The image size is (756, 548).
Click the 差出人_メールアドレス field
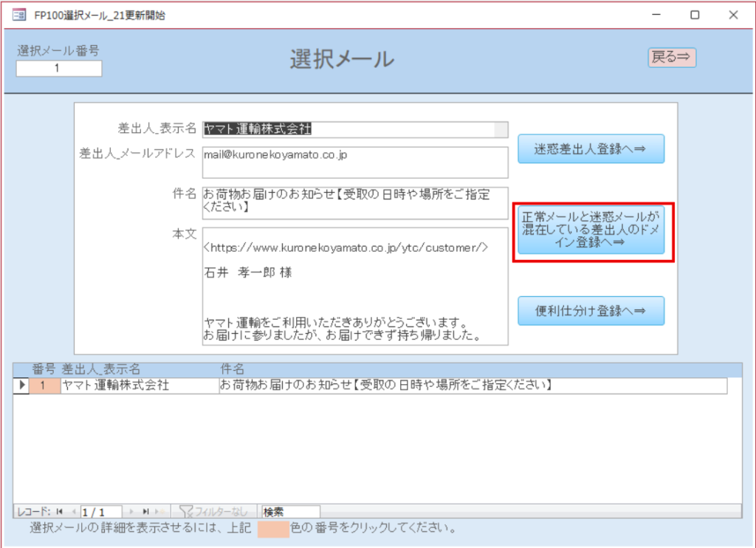[354, 162]
